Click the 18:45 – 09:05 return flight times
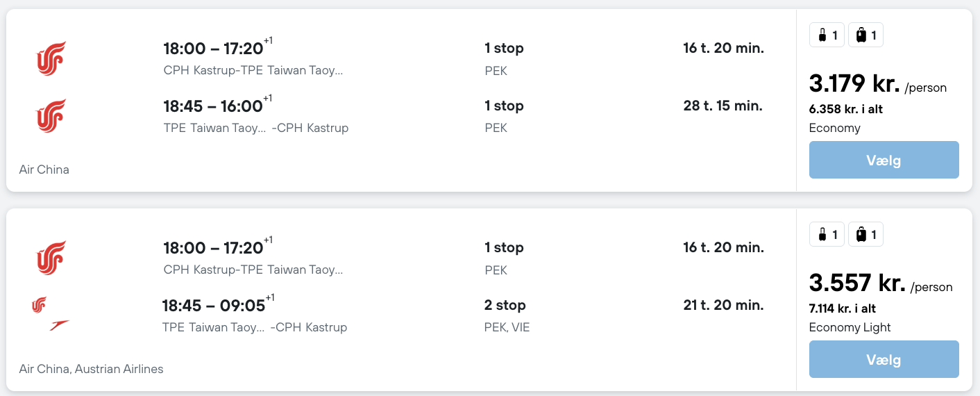 pyautogui.click(x=214, y=306)
